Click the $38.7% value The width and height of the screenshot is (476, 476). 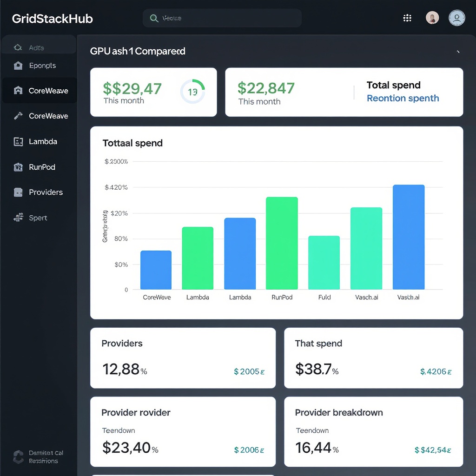[317, 369]
